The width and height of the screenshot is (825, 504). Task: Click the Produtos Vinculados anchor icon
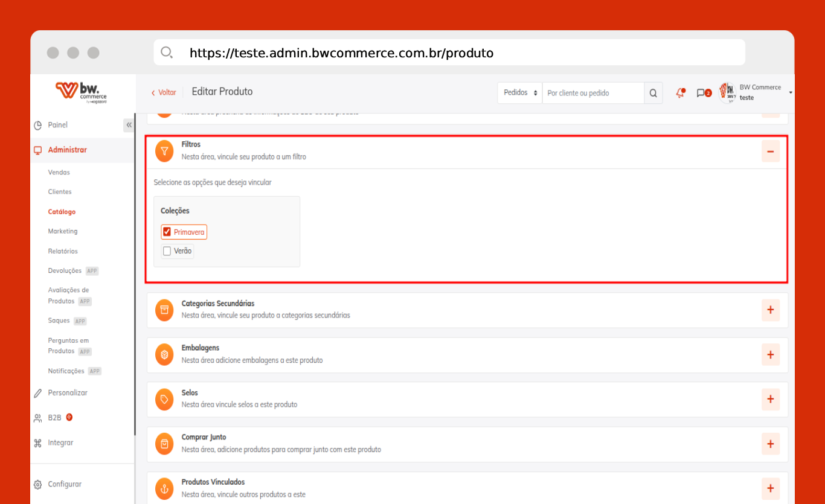tap(164, 488)
